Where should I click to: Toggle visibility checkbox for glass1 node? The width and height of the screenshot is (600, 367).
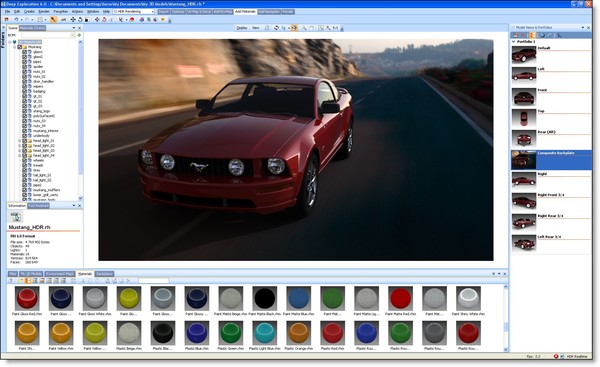pos(24,52)
